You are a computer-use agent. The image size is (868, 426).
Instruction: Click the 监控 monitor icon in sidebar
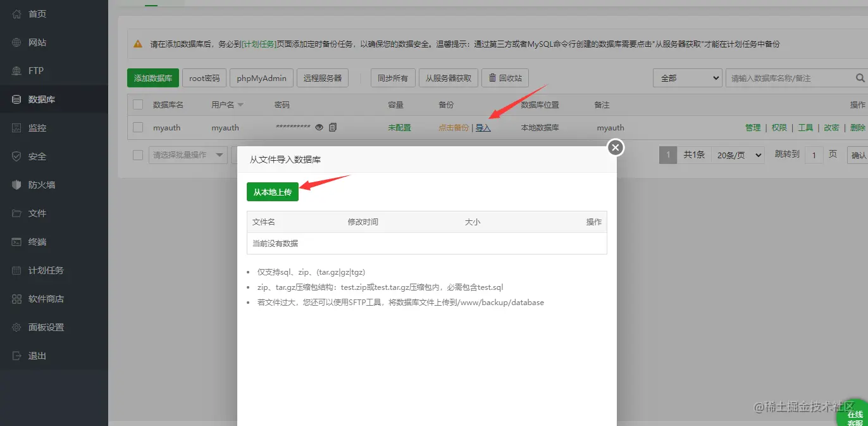click(16, 128)
